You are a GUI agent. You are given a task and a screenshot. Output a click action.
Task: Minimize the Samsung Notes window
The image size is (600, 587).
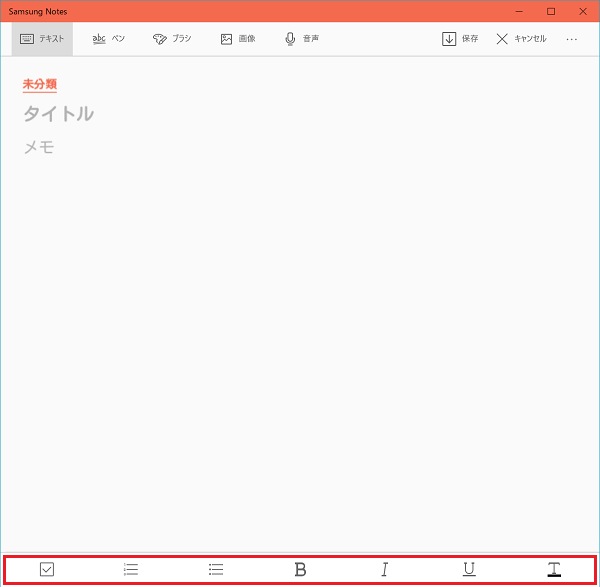coord(519,11)
